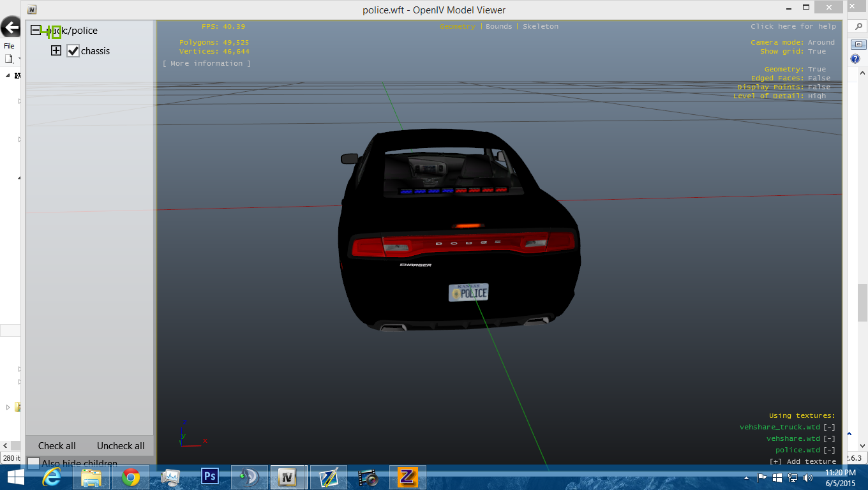Collapse the pack:/police root node

36,30
